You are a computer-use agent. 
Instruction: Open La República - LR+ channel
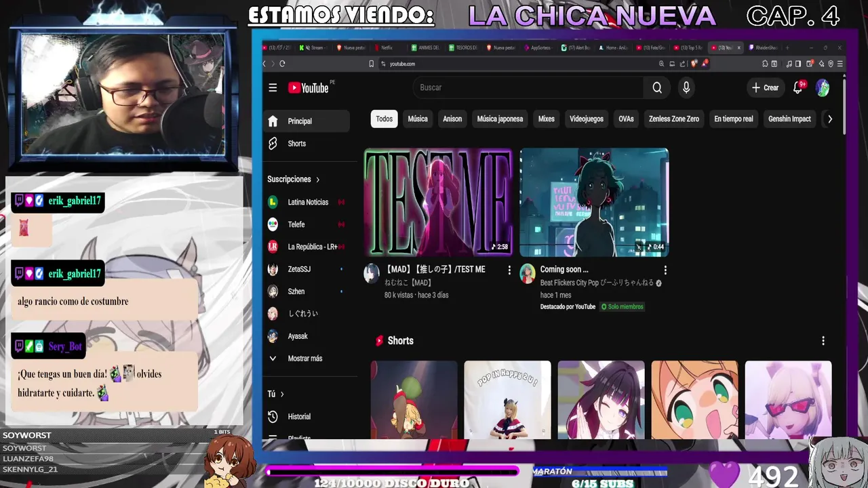pyautogui.click(x=307, y=247)
